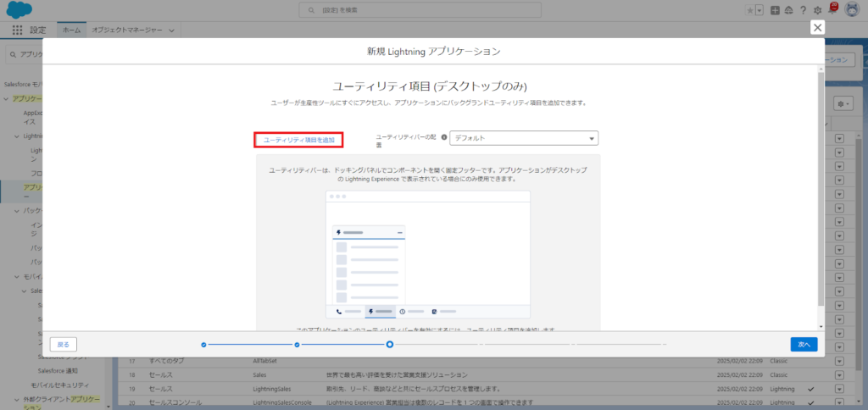Click the 次へ button
This screenshot has height=410, width=868.
(x=804, y=344)
